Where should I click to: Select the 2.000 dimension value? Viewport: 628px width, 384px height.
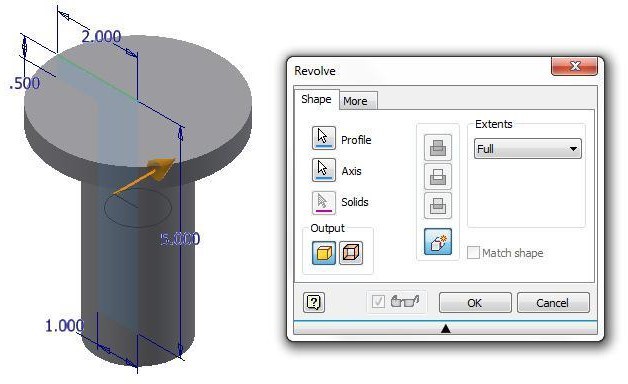coord(101,37)
